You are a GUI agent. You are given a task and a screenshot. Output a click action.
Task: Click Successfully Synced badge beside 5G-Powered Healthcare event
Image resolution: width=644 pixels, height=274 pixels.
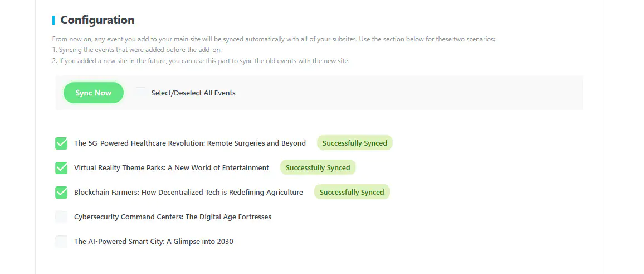[x=354, y=143]
